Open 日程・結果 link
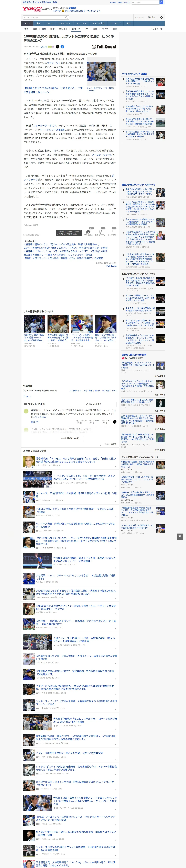Image resolution: width=186 pixels, height=868 pixels. tap(88, 391)
